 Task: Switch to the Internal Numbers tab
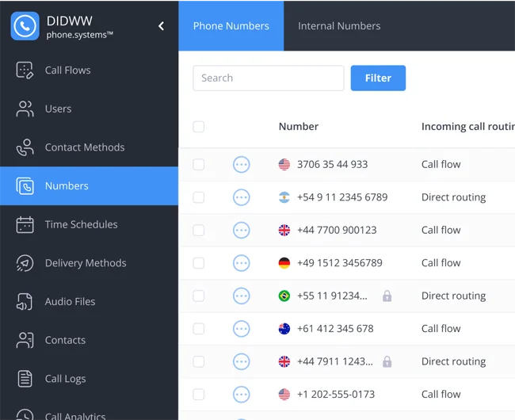[x=339, y=26]
